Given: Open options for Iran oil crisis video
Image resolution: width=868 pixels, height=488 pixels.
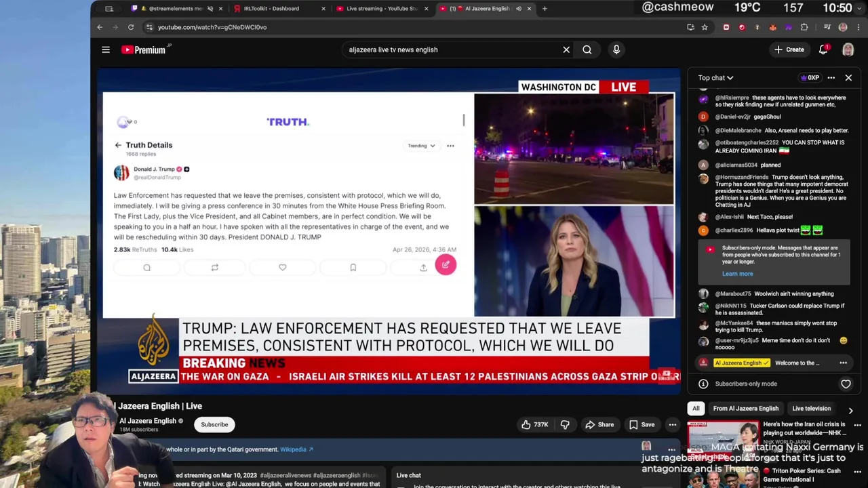Looking at the screenshot, I should [857, 425].
